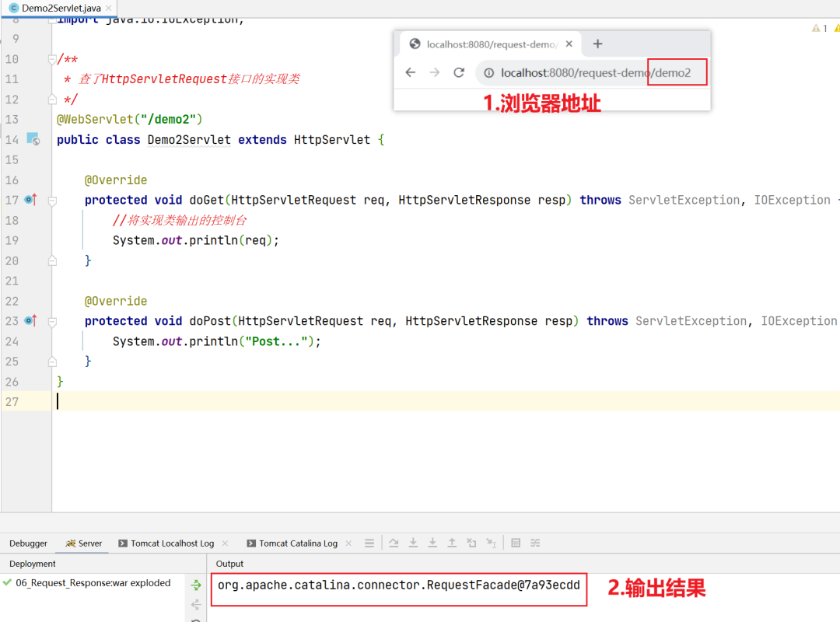
Task: Click Trace Current Stream Chain icon
Action: point(535,543)
